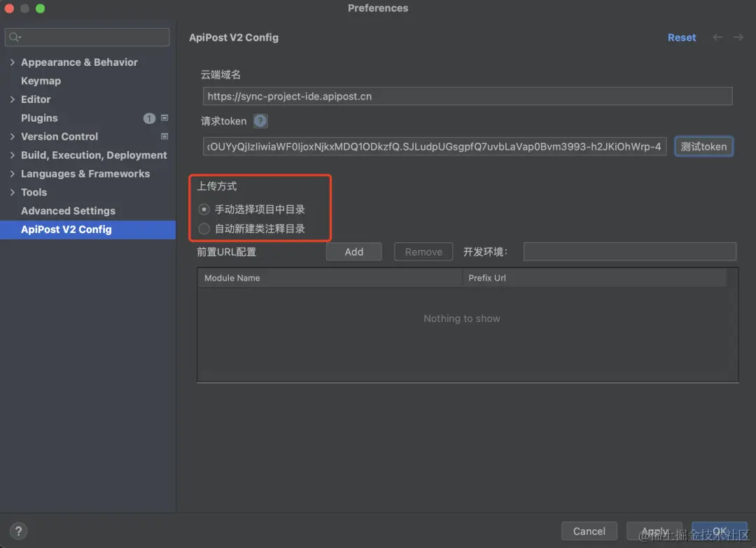Click the Apply button
Screen dimensions: 756x548
click(654, 531)
